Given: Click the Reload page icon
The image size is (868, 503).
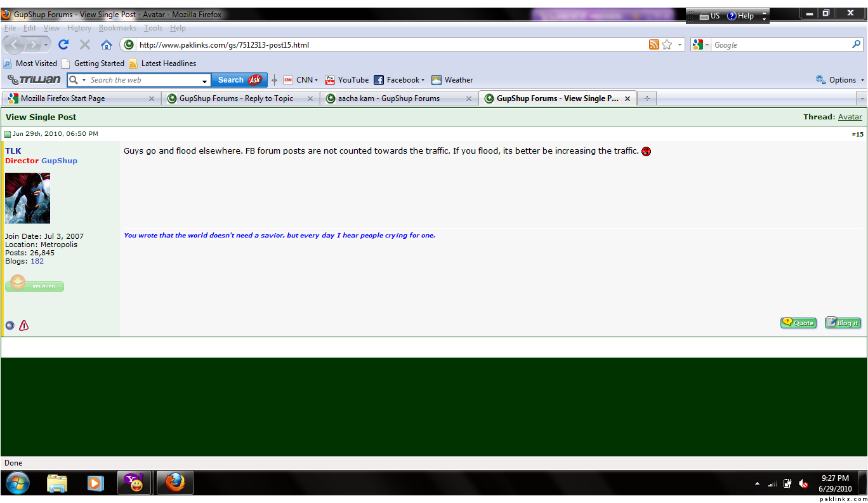Looking at the screenshot, I should click(x=63, y=44).
